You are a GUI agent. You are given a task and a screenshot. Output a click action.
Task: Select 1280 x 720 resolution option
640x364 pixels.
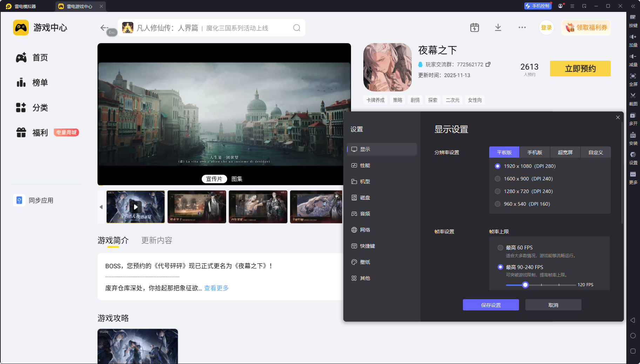tap(498, 191)
